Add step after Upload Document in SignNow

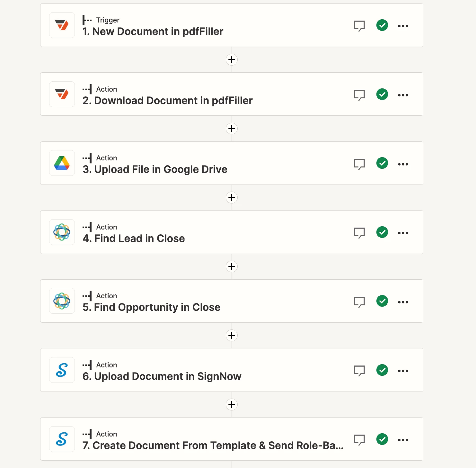click(232, 404)
